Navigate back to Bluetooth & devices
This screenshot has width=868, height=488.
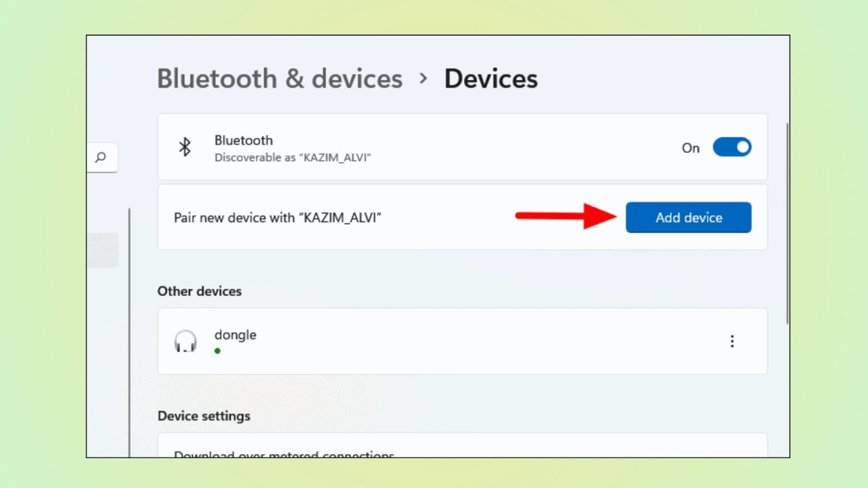coord(280,78)
